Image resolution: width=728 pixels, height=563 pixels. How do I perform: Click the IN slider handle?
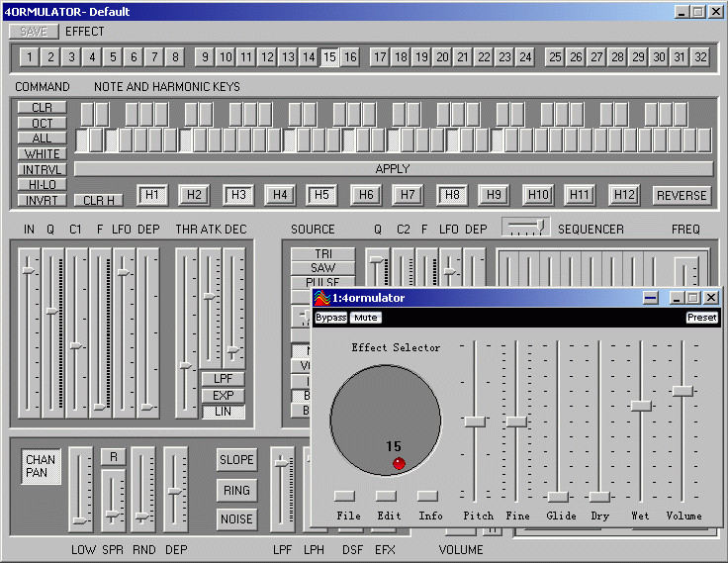(x=29, y=270)
